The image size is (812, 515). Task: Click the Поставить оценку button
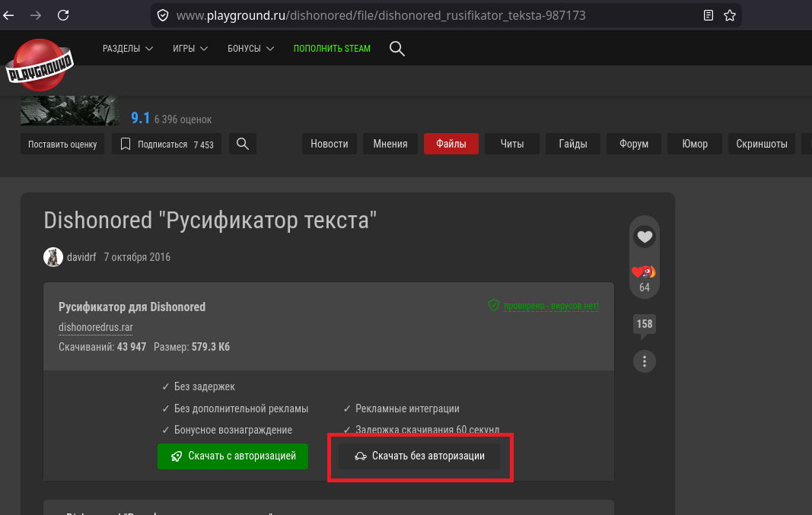62,144
